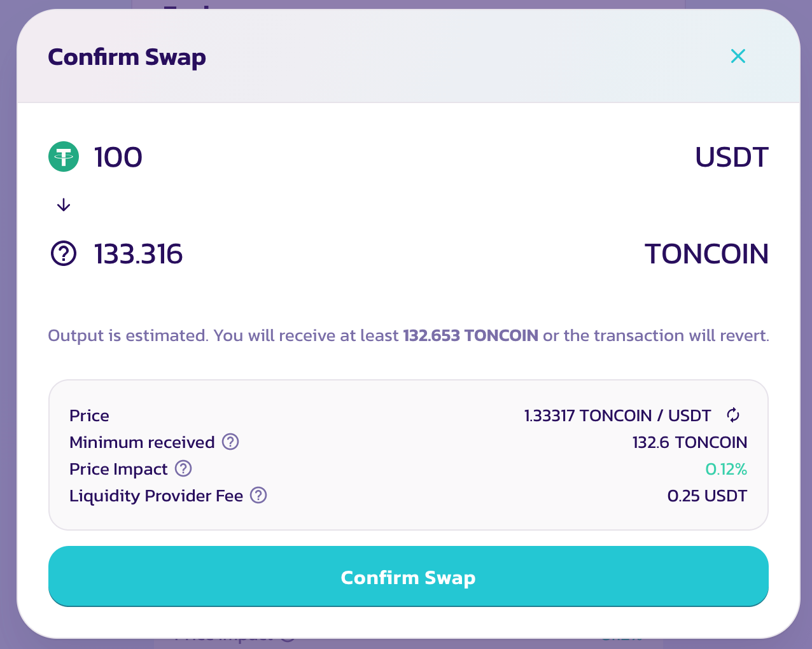Viewport: 812px width, 649px height.
Task: Click the Confirm Swap button
Action: coord(409,576)
